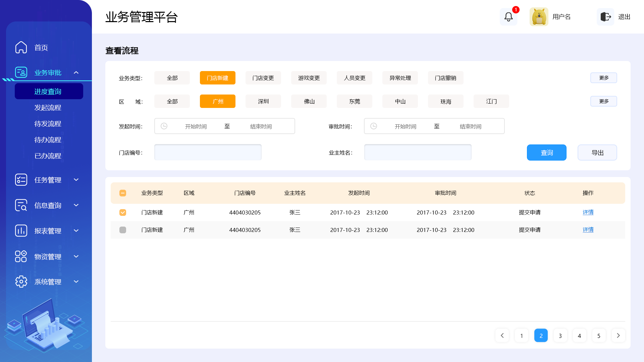Screen dimensions: 644x362
Task: Click the user avatar picture
Action: [x=539, y=17]
